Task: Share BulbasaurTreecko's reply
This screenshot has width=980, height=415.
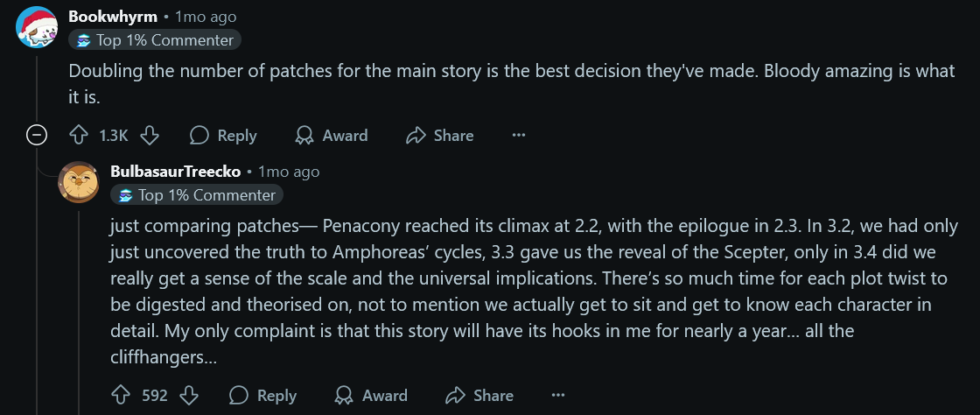Action: [480, 395]
